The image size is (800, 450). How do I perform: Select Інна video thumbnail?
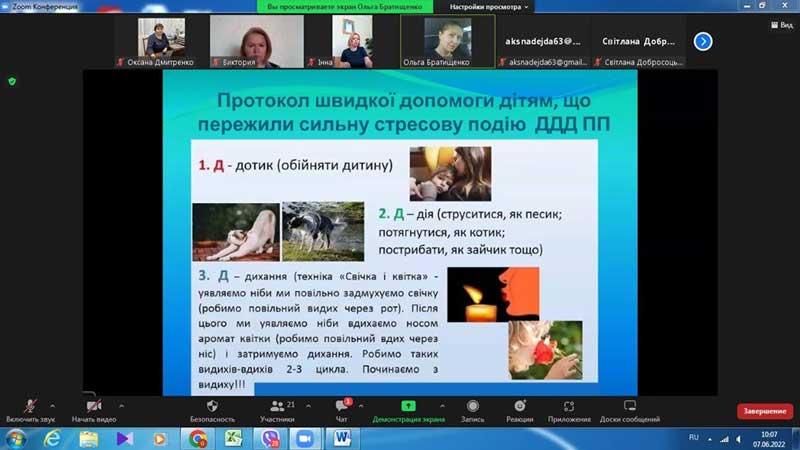pyautogui.click(x=352, y=41)
